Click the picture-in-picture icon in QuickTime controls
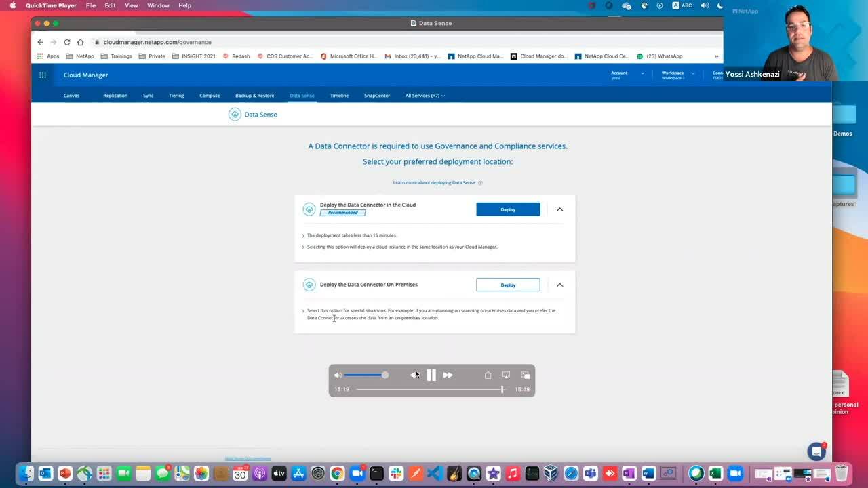Viewport: 868px width, 488px height. click(525, 375)
